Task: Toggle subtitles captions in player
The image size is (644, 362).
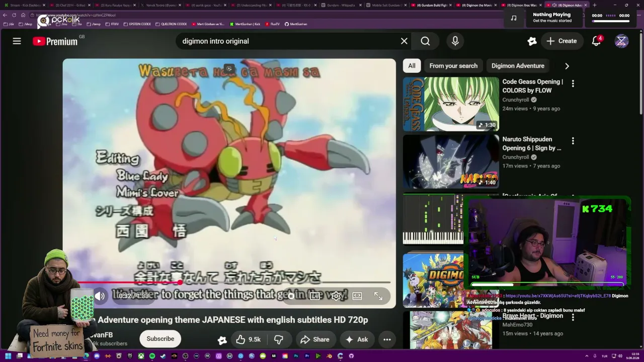Action: 315,296
